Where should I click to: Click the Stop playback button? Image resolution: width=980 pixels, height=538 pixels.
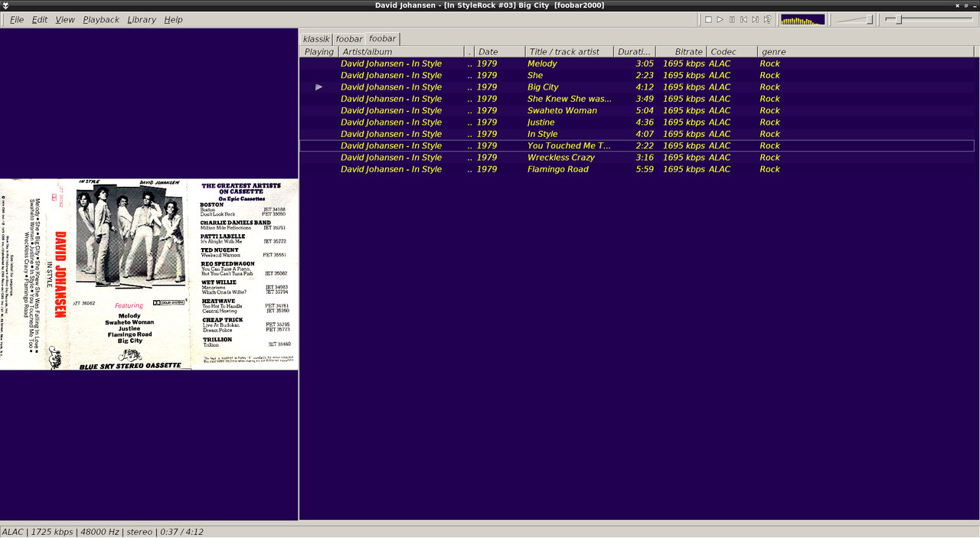(x=708, y=19)
